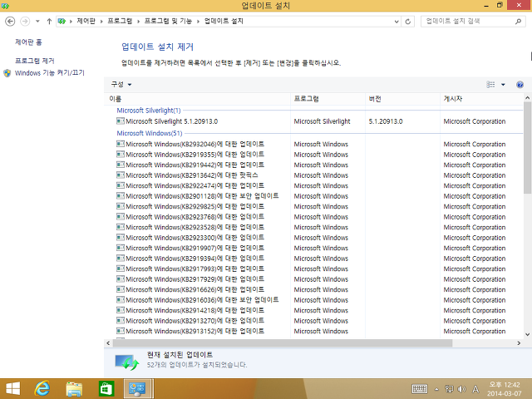Image resolution: width=532 pixels, height=399 pixels.
Task: Open the volume speaker icon
Action: click(x=461, y=389)
